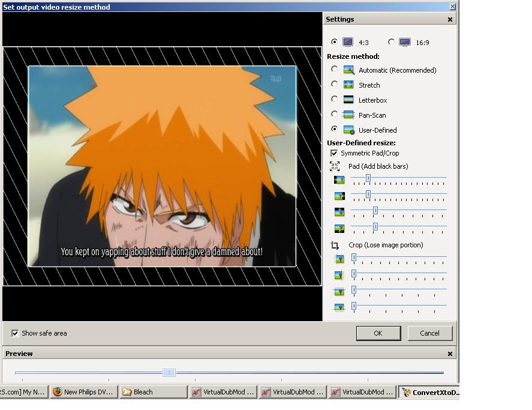Click the second Pad slider handle
This screenshot has width=532, height=410.
click(x=368, y=194)
